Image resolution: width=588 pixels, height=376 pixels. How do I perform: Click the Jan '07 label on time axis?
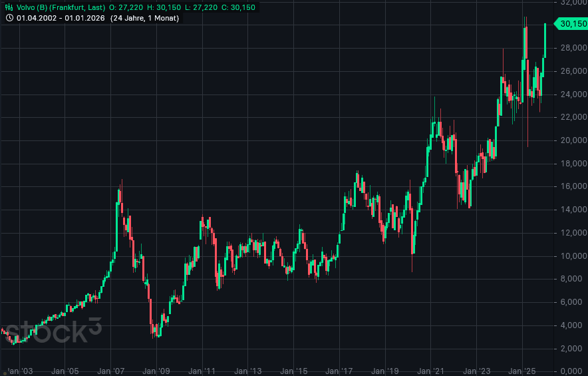tap(111, 371)
